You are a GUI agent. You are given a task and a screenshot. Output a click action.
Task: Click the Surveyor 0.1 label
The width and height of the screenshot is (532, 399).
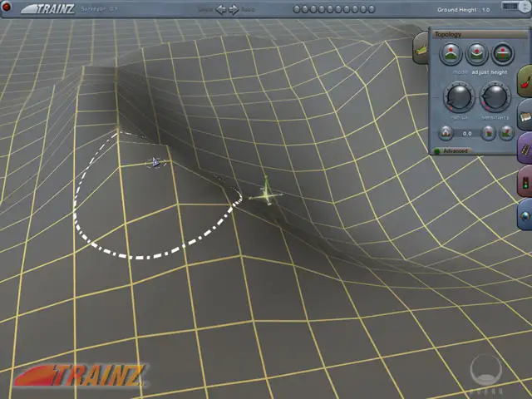99,9
